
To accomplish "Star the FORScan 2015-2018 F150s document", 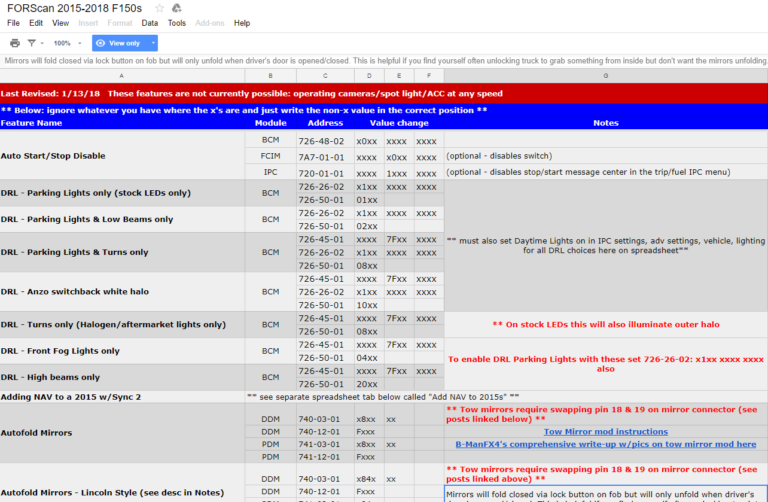I will 159,8.
